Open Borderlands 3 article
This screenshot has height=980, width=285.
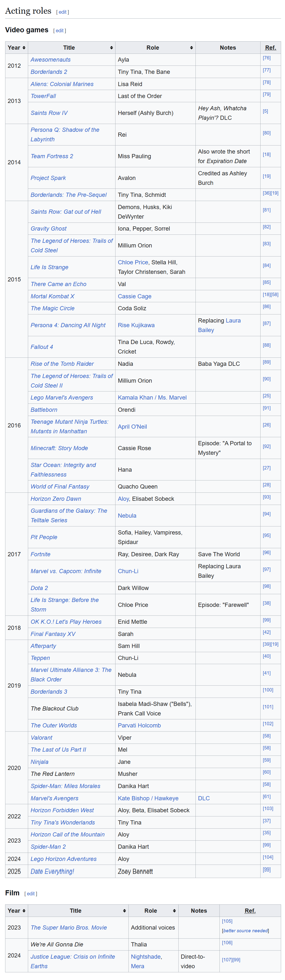[x=49, y=692]
